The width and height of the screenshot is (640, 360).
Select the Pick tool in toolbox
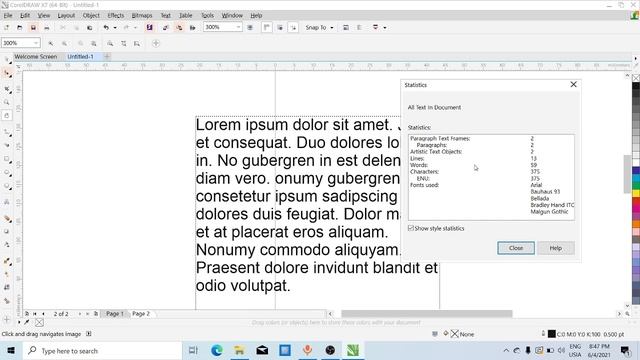pos(7,60)
